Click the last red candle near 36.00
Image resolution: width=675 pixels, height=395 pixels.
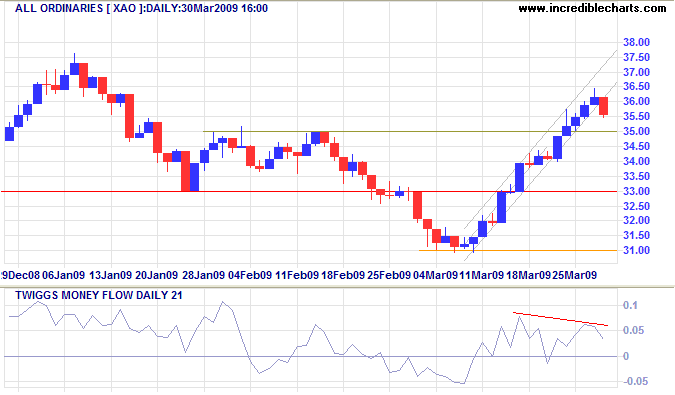(x=604, y=106)
